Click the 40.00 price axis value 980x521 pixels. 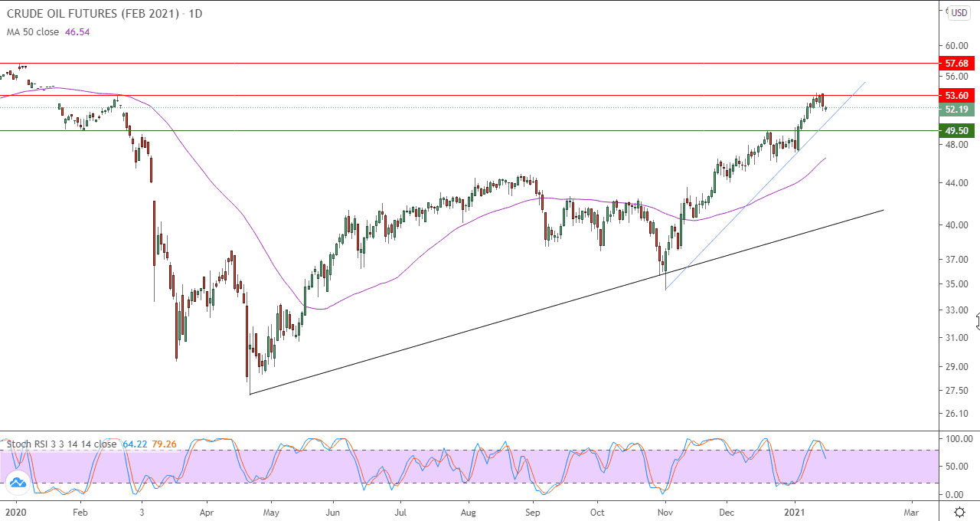[957, 225]
